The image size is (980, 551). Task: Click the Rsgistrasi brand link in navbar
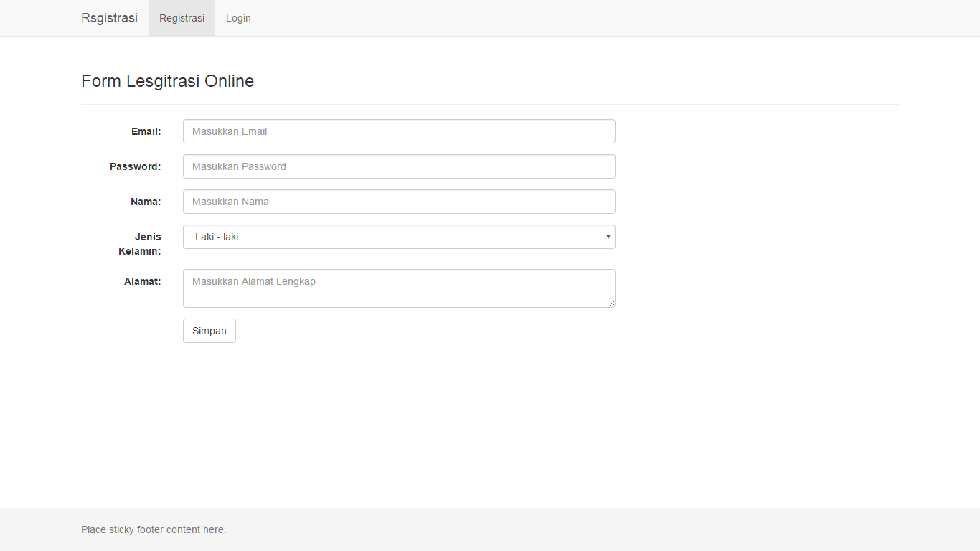point(109,18)
